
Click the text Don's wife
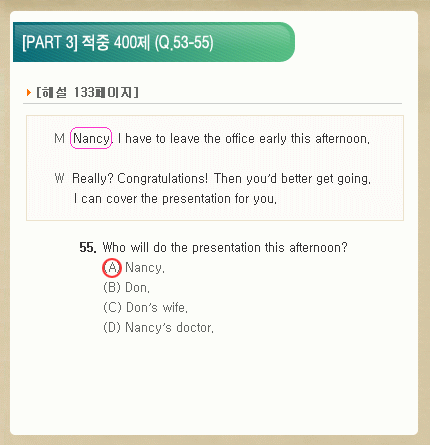point(157,307)
